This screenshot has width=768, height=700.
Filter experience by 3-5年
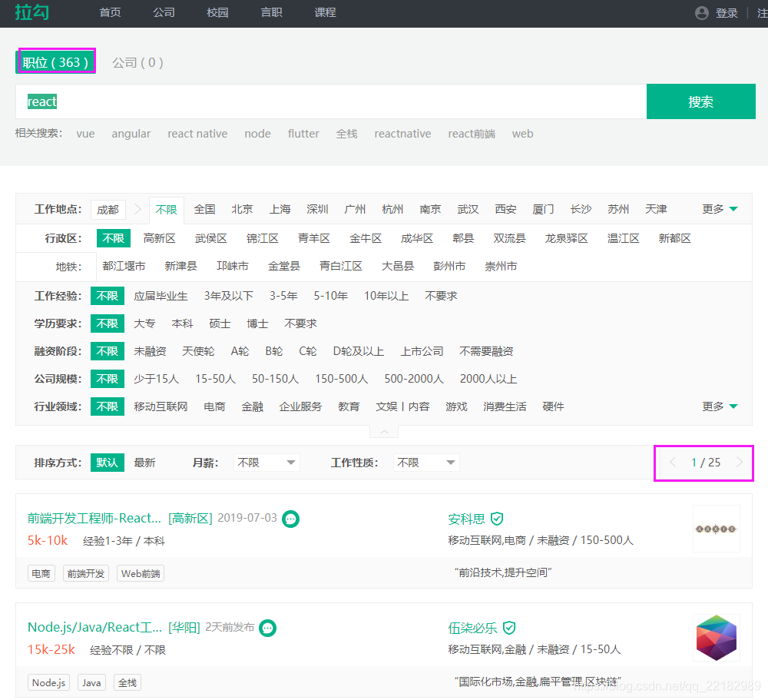283,296
